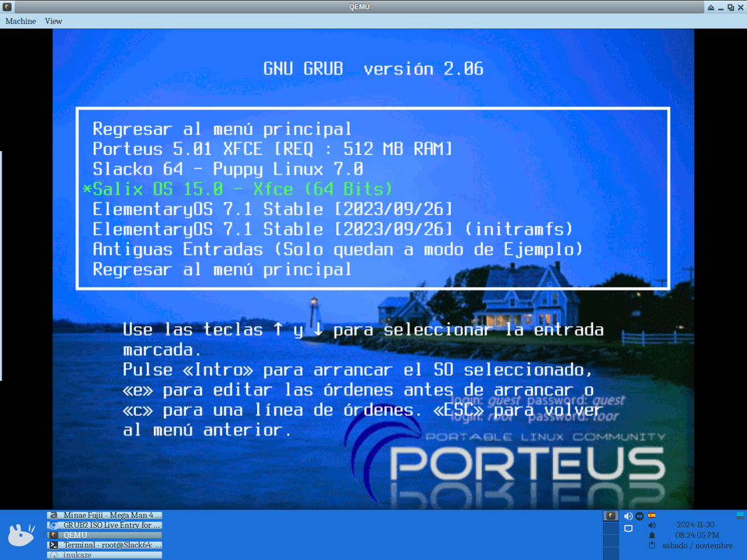
Task: Maximize the QEMU window
Action: point(731,7)
